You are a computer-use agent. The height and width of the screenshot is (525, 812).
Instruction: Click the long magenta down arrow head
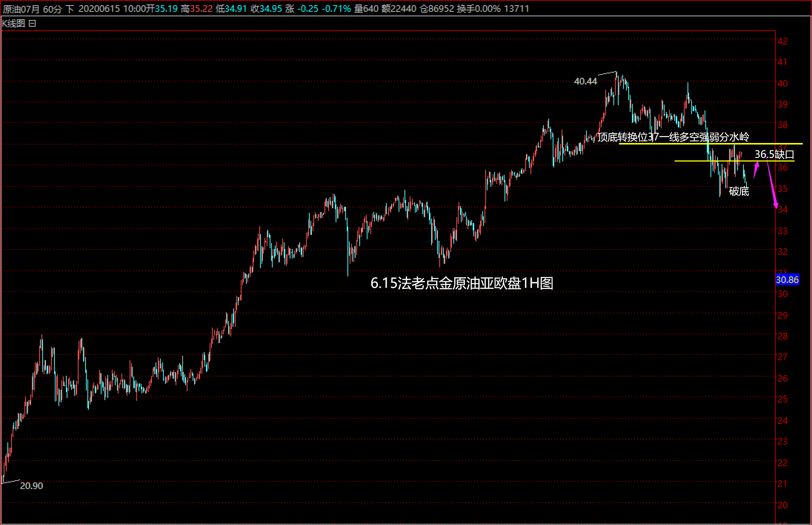pos(776,205)
